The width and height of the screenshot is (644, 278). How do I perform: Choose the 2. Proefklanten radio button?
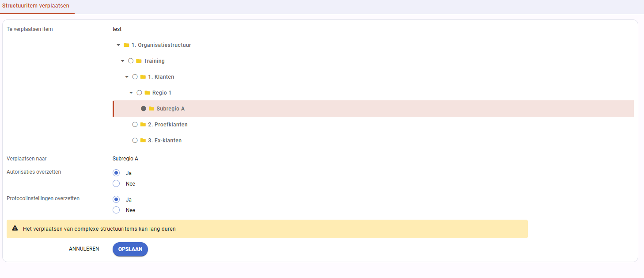pyautogui.click(x=135, y=125)
